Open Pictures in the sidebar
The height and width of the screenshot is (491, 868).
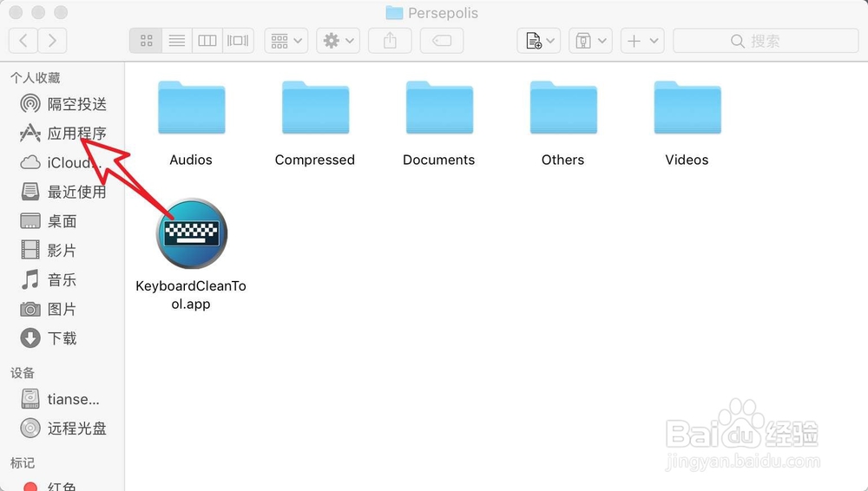(48, 309)
